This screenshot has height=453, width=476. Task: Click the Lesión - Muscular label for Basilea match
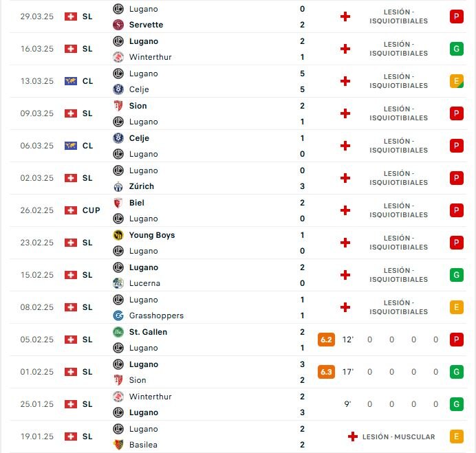pyautogui.click(x=398, y=437)
